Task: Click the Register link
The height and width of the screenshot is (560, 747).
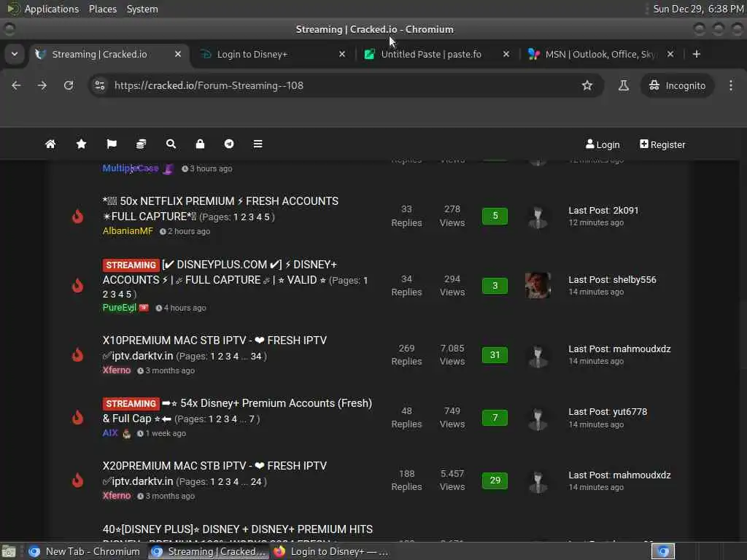Action: point(662,144)
